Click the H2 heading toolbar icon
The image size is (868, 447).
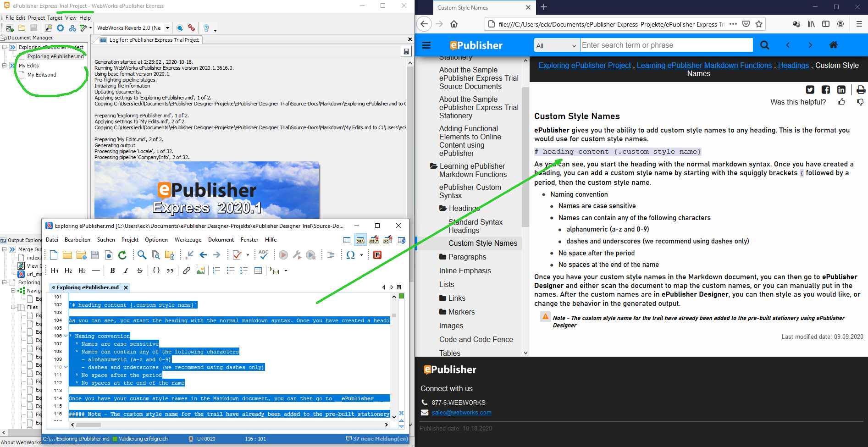(x=68, y=270)
